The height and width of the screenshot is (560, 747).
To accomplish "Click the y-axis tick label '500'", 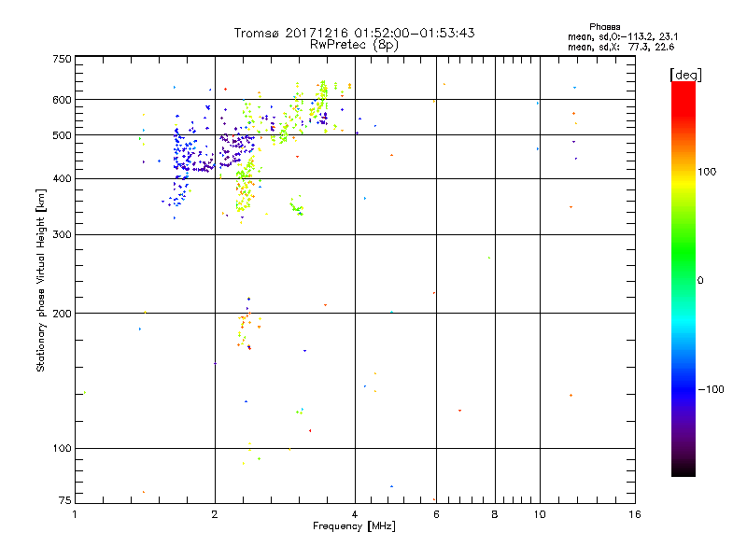I will point(62,135).
